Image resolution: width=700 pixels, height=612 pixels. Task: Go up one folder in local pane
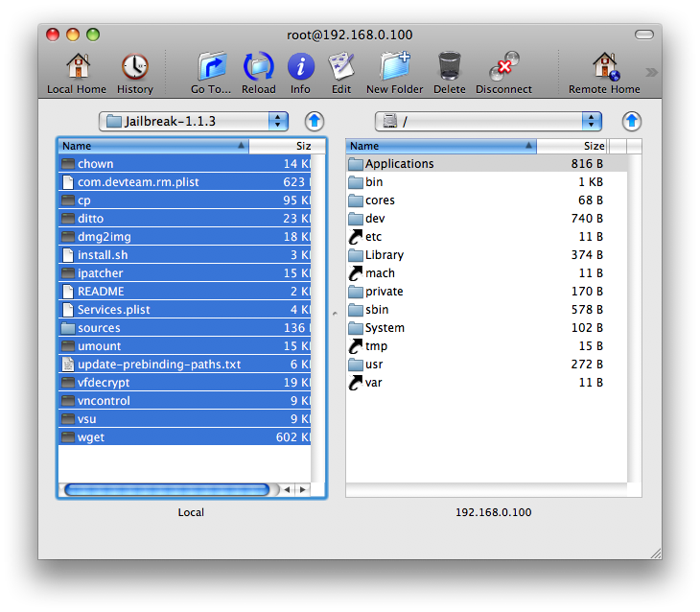click(315, 121)
